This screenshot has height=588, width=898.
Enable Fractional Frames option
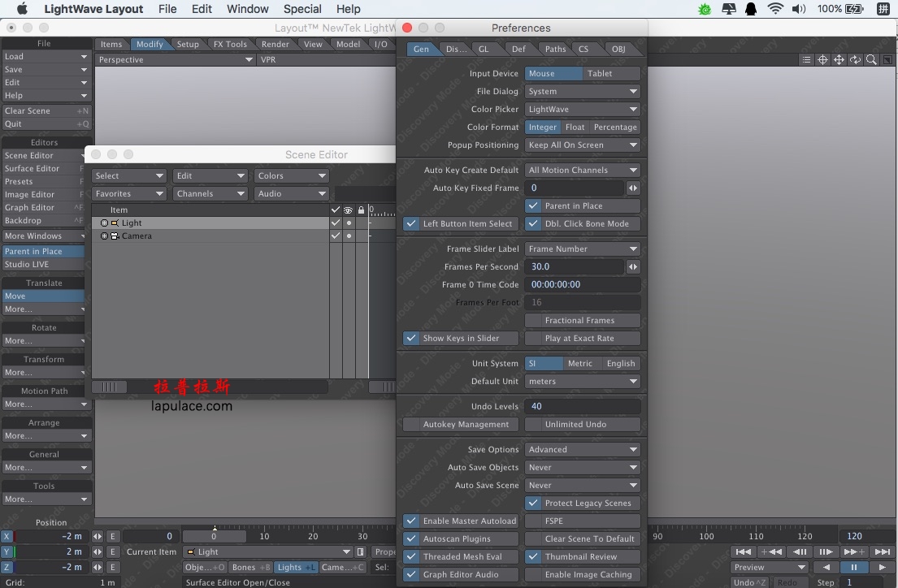pyautogui.click(x=583, y=321)
